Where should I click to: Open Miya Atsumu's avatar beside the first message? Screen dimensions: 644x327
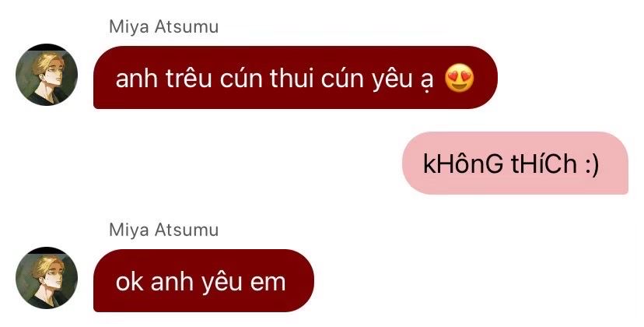47,75
